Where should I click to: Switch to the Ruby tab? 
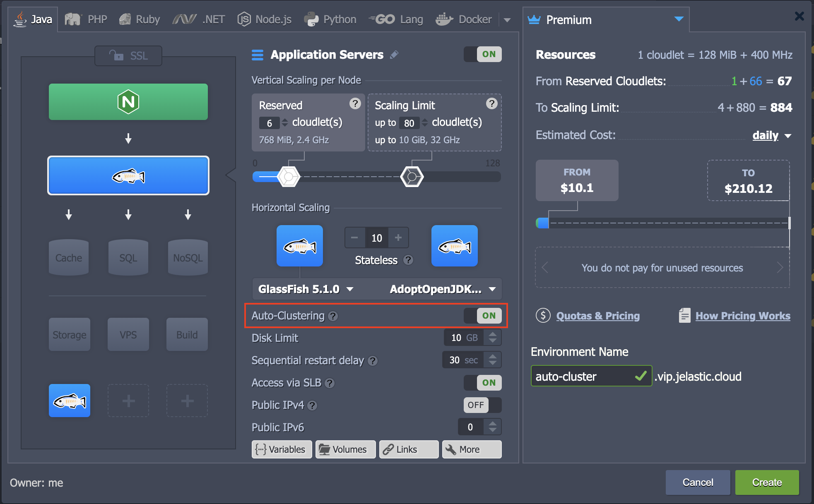coord(140,19)
